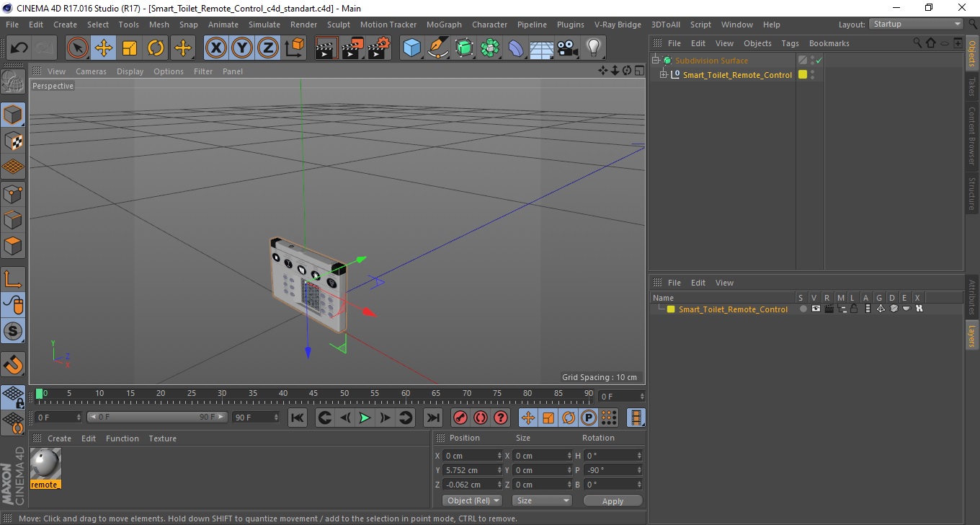Image resolution: width=980 pixels, height=525 pixels.
Task: Open the MoGraph menu
Action: [x=444, y=25]
